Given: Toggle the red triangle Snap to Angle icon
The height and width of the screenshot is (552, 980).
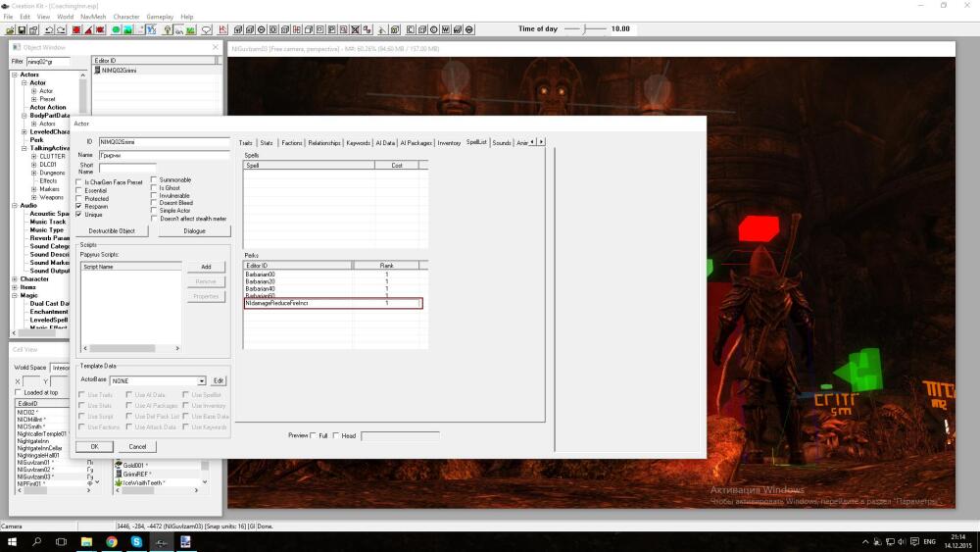Looking at the screenshot, I should click(x=89, y=29).
